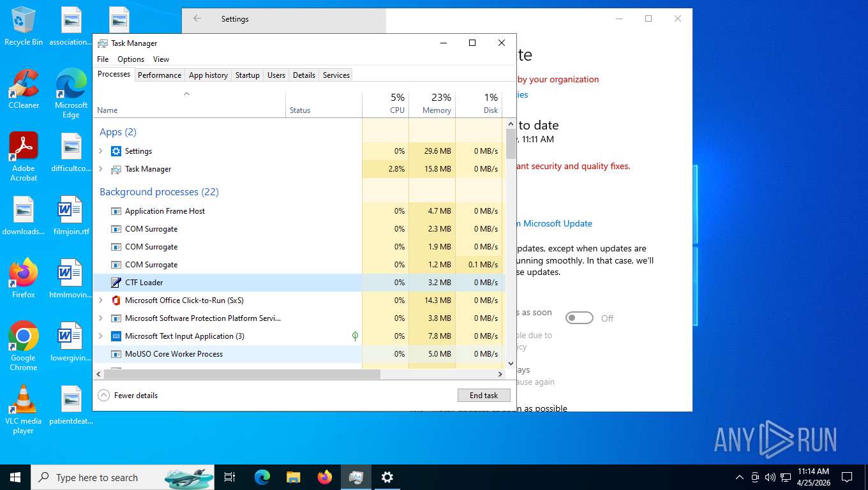Open the Adobe Acrobat desktop shortcut
Image resolution: width=868 pixels, height=490 pixels.
click(24, 157)
